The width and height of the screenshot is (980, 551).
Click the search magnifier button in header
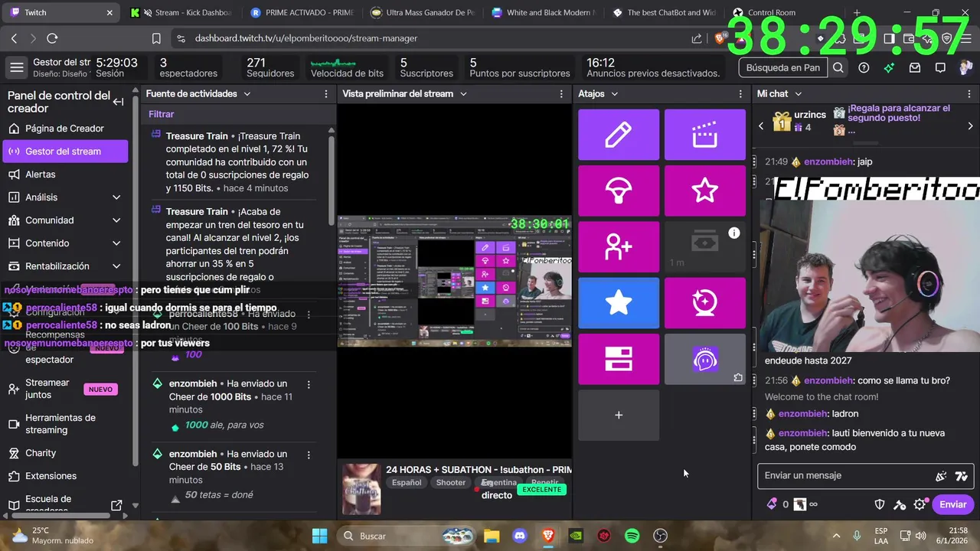(838, 67)
